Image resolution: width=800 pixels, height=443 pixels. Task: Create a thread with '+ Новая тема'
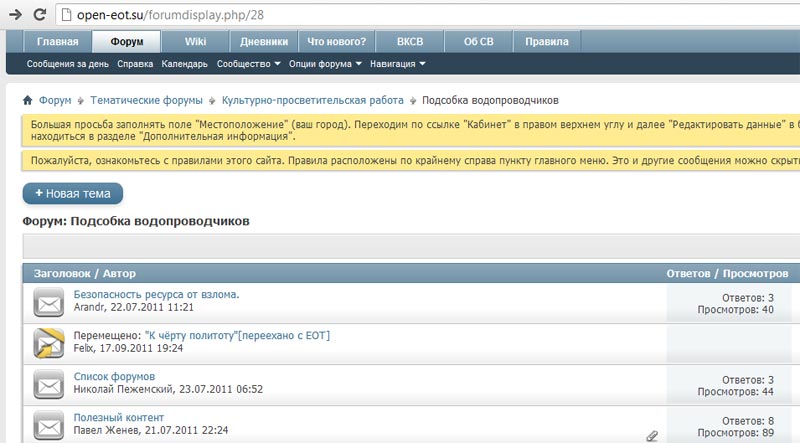[x=72, y=193]
